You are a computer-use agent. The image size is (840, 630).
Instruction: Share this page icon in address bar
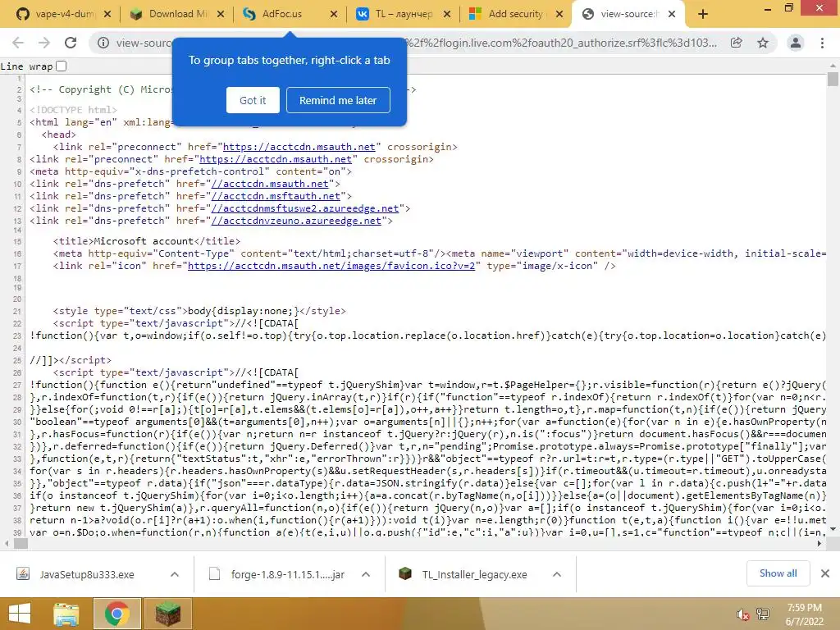[x=737, y=43]
